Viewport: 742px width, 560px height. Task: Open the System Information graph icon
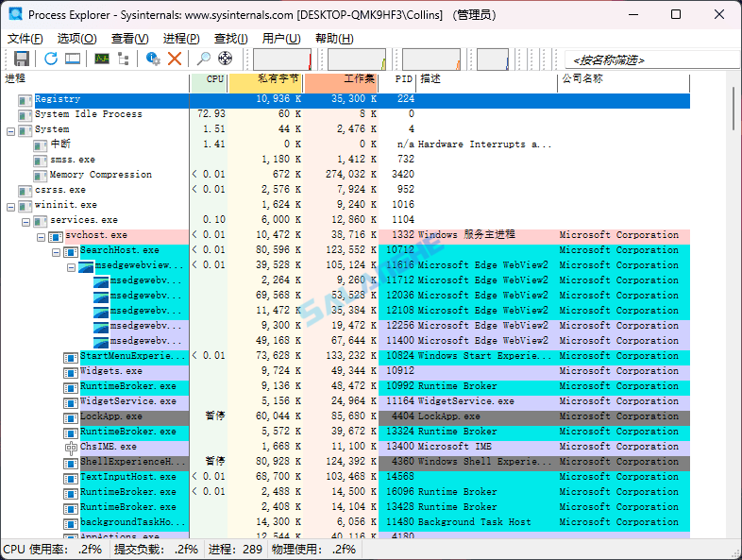[x=102, y=59]
